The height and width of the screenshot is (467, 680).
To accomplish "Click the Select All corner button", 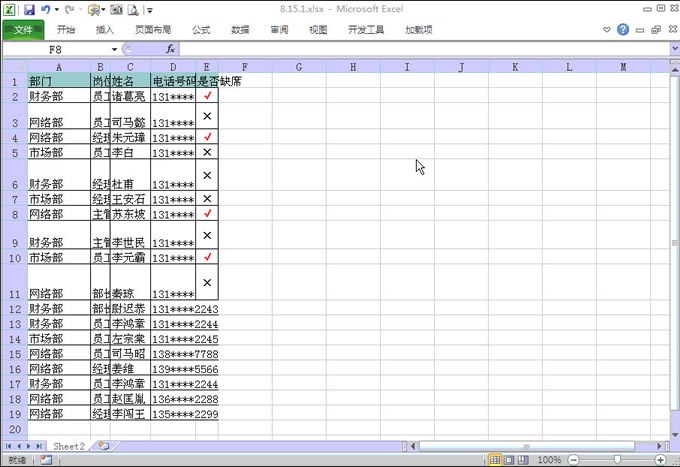I will click(15, 67).
